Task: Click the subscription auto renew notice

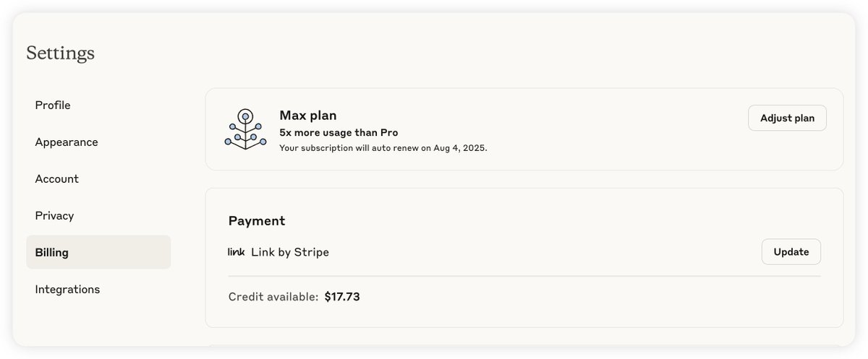Action: (x=383, y=148)
